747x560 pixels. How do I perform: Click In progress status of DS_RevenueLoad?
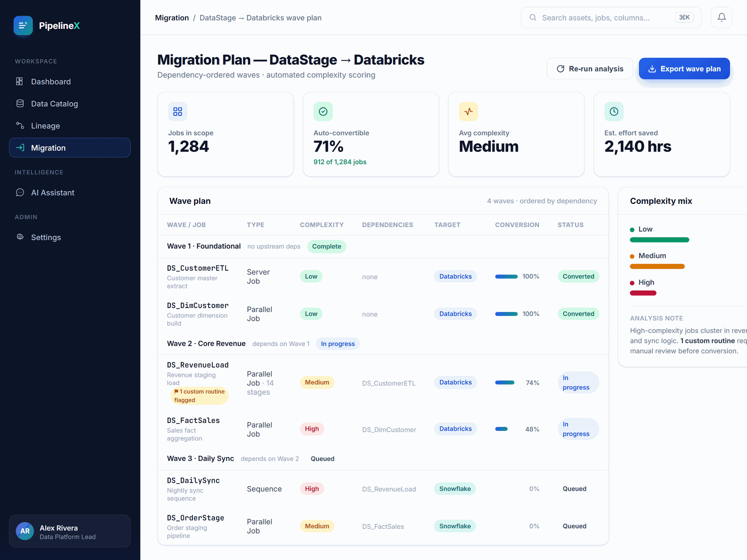click(578, 382)
